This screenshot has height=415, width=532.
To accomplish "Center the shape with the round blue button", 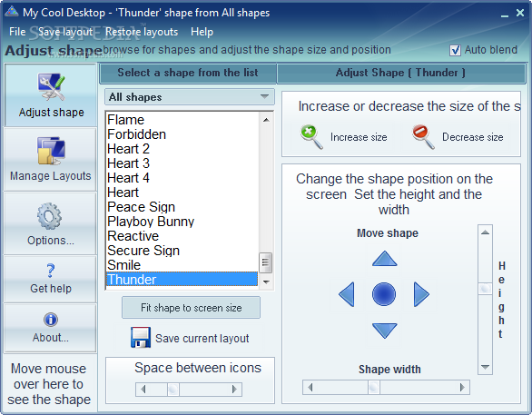I will 384,294.
